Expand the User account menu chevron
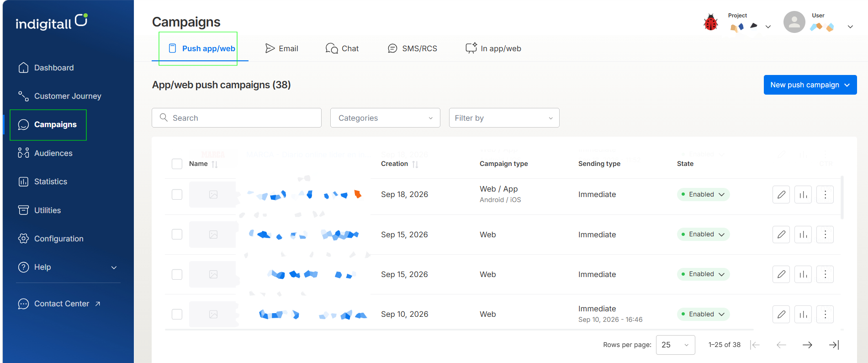The width and height of the screenshot is (868, 363). [x=850, y=27]
